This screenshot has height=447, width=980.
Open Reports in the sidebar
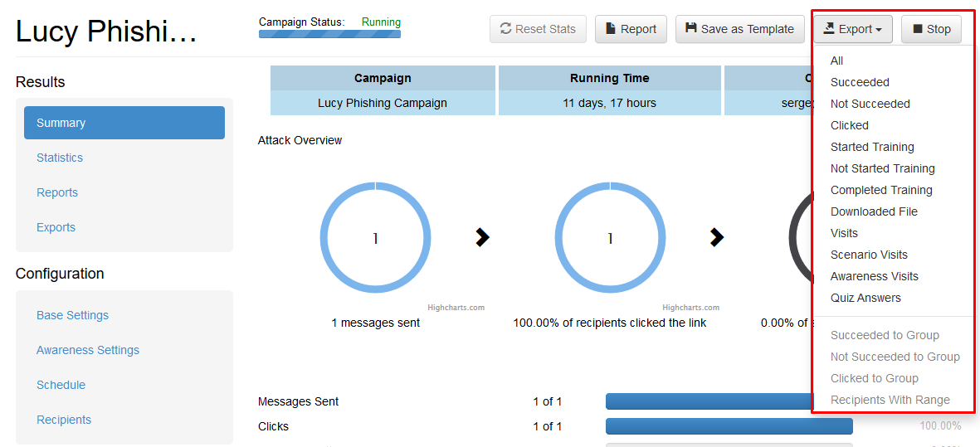(x=57, y=193)
